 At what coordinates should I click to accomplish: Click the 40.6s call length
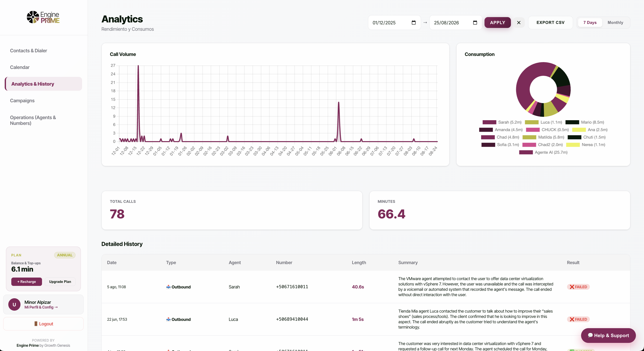[358, 287]
